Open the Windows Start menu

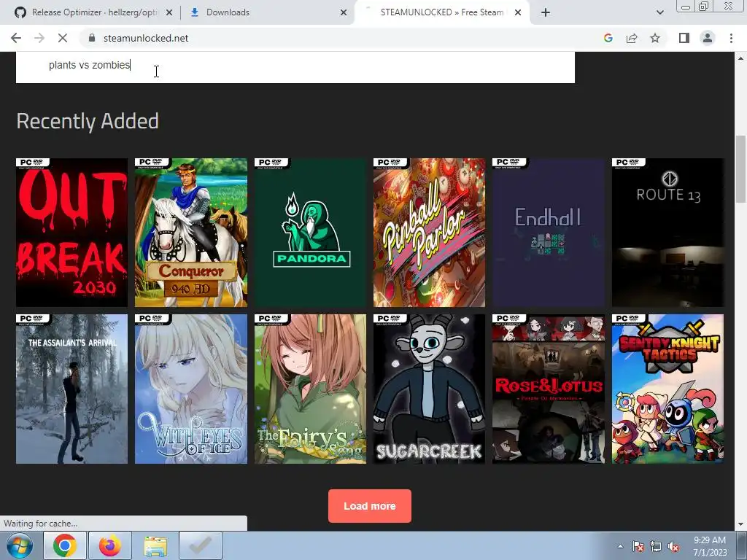pyautogui.click(x=20, y=545)
